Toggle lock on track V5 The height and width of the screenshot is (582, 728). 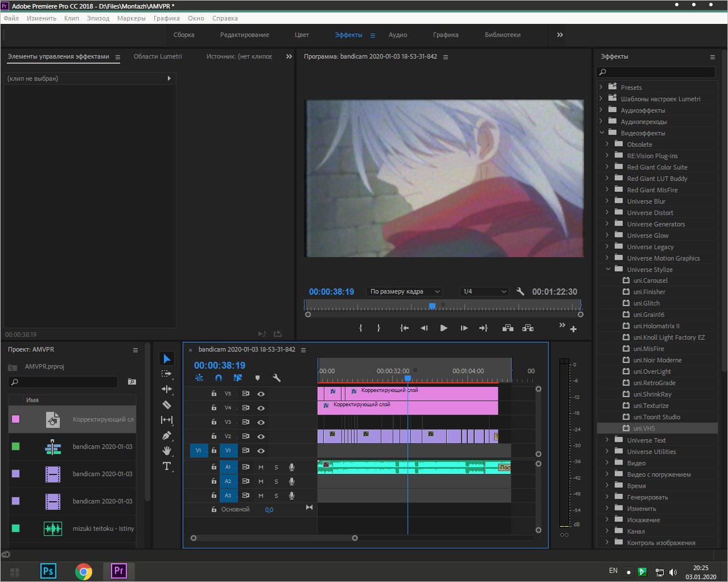[214, 394]
